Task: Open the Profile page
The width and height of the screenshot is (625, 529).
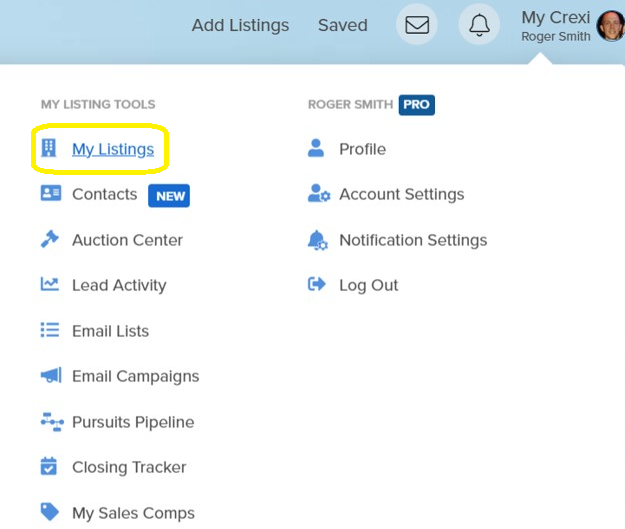Action: (362, 149)
